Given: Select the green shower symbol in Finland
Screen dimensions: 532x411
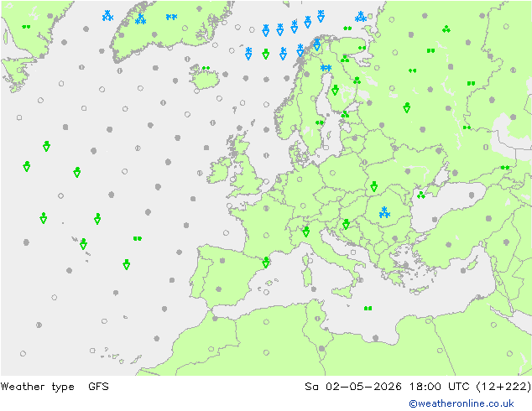Looking at the screenshot, I should pos(335,91).
